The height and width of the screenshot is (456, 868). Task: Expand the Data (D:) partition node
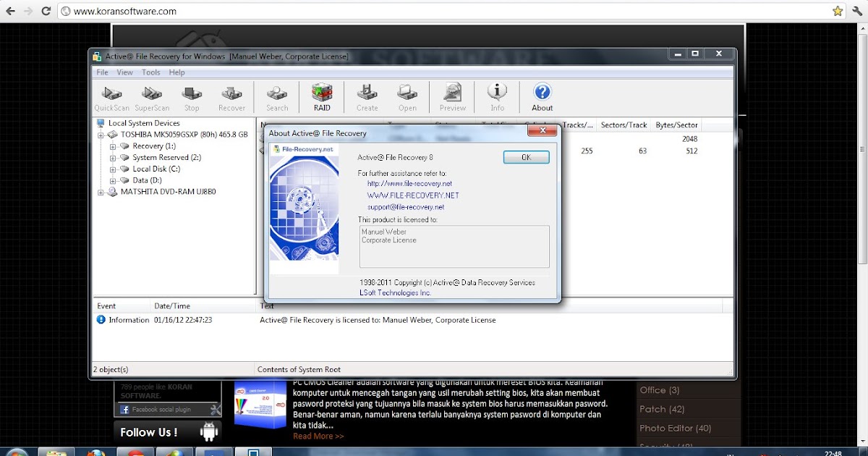click(x=113, y=181)
